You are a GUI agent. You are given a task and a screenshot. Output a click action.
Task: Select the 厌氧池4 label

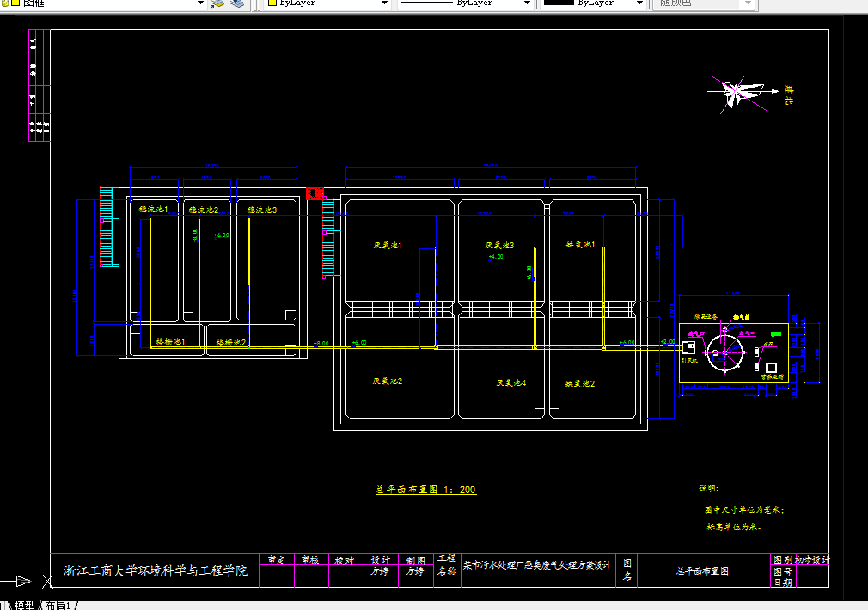tap(511, 382)
